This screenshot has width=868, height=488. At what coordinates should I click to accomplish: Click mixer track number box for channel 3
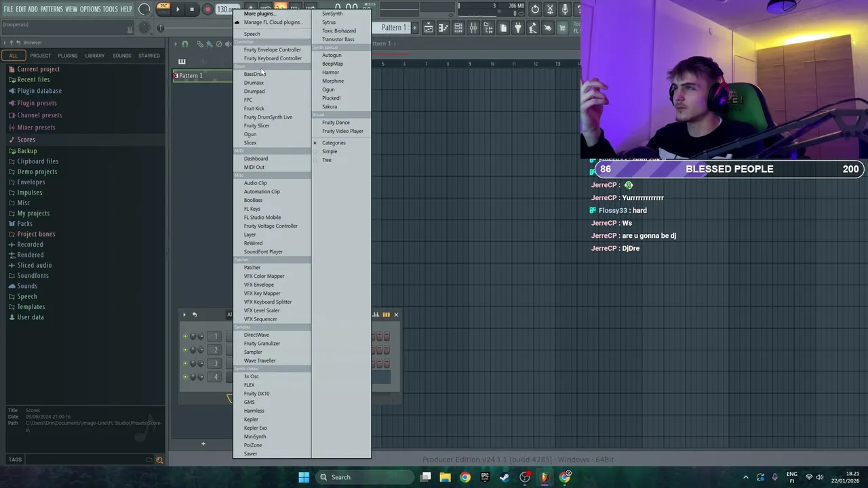point(216,363)
